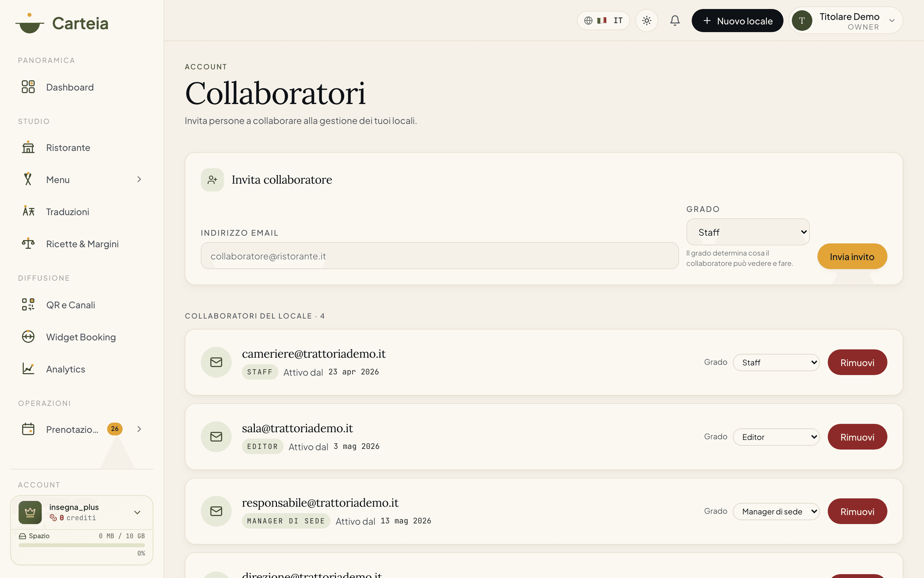924x578 pixels.
Task: Remove sala@trattoriademo.it collaborator
Action: [x=857, y=437]
